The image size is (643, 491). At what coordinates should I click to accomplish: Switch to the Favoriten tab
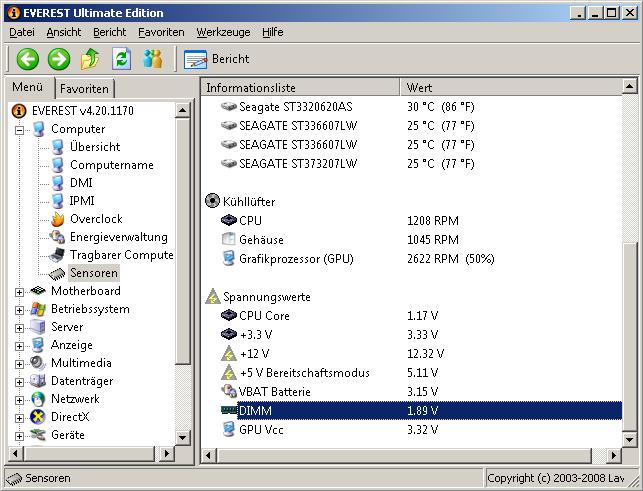pos(84,89)
